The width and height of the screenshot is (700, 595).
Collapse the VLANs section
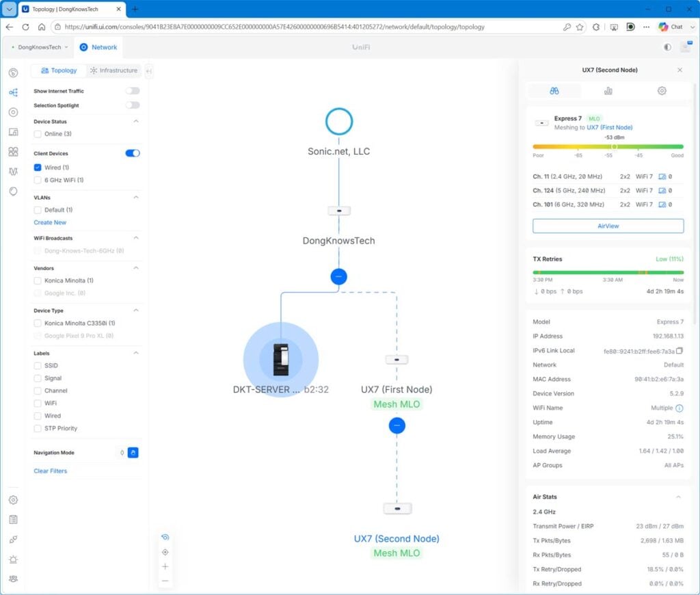(136, 197)
